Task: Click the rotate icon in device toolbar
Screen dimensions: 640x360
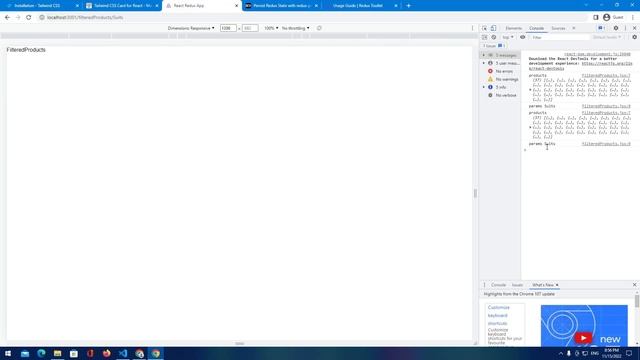Action: 319,28
